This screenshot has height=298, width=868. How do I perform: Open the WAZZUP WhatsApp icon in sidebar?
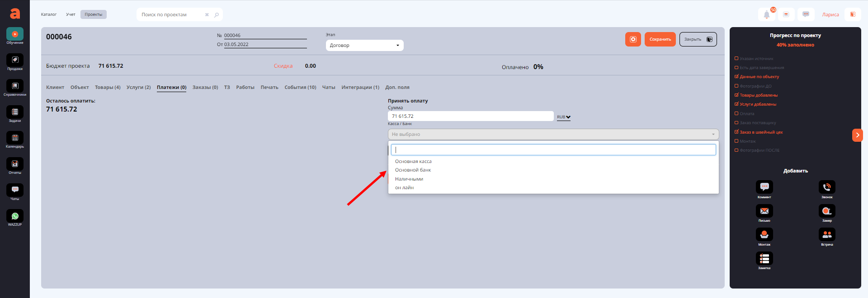[x=15, y=216]
